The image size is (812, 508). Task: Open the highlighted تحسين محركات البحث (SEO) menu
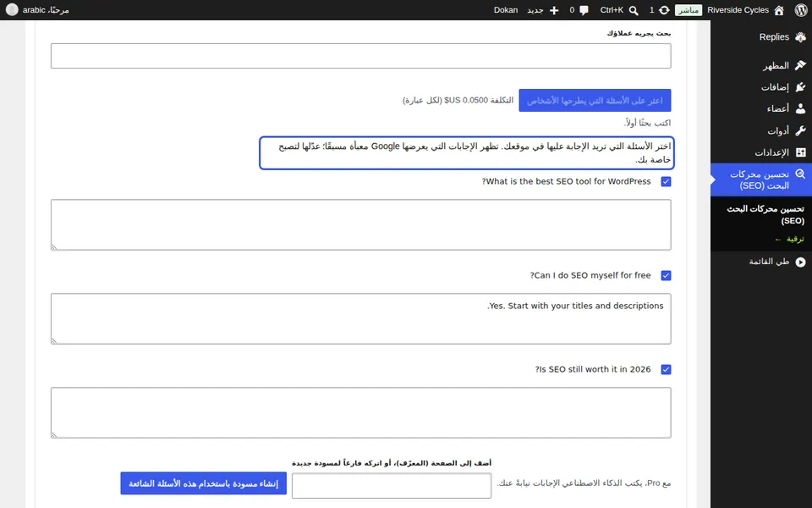click(x=761, y=179)
